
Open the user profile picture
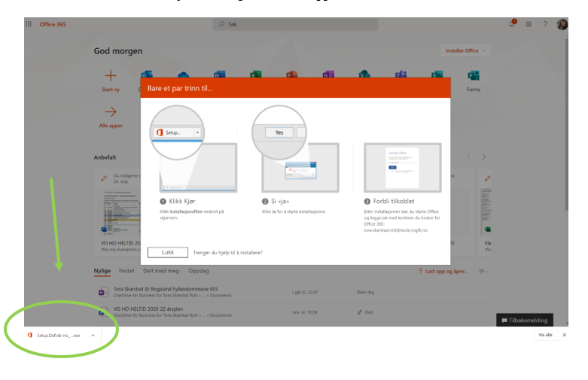[x=562, y=24]
